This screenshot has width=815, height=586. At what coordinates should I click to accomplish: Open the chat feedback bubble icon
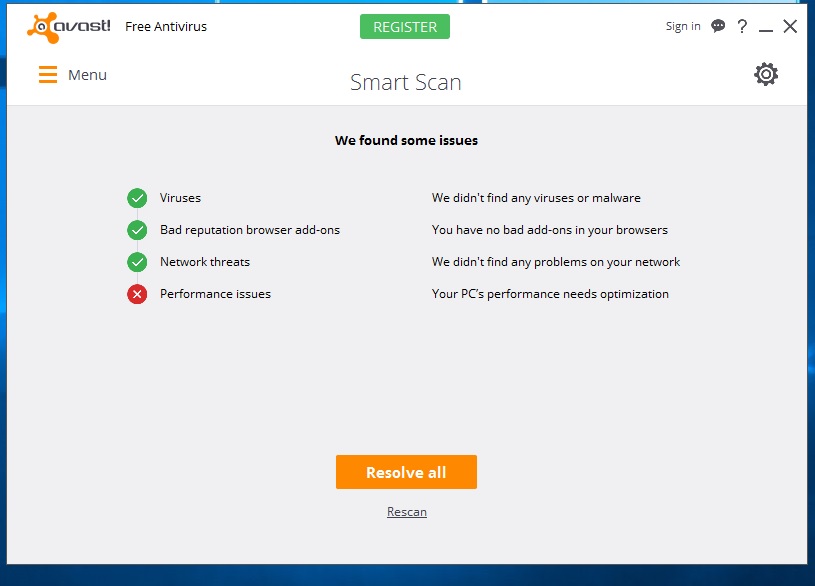[718, 26]
